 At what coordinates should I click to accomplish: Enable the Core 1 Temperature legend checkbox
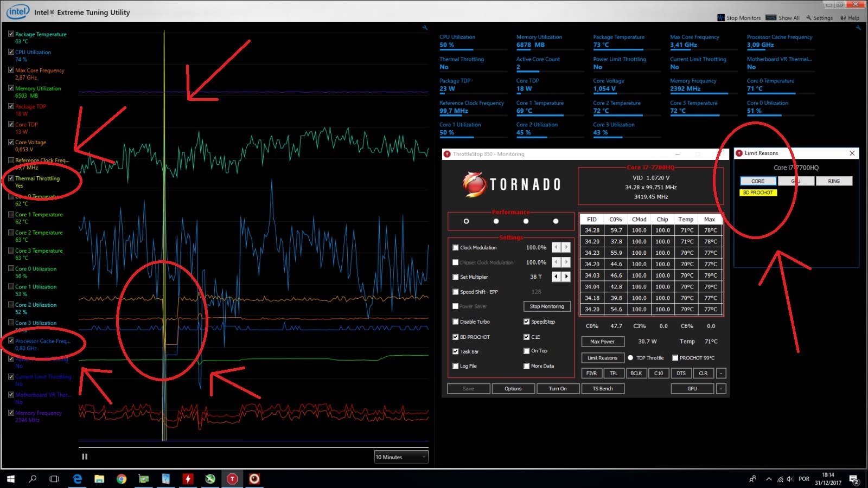coord(11,214)
